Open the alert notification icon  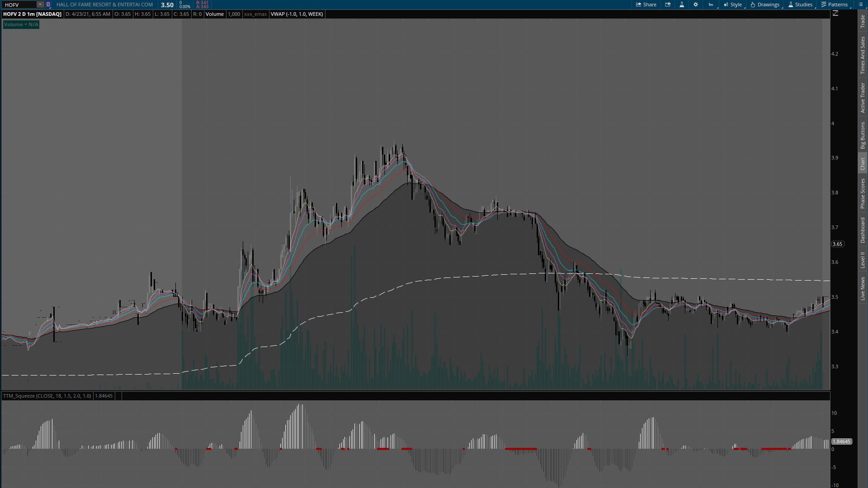668,5
